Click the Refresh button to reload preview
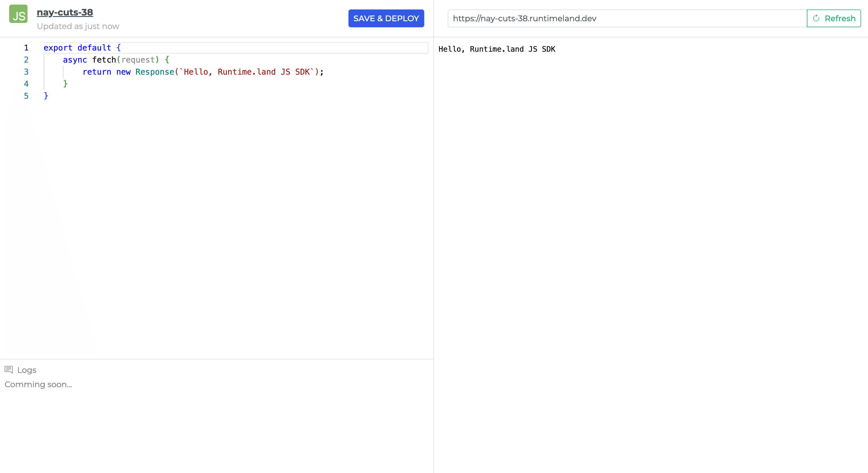 click(x=834, y=18)
